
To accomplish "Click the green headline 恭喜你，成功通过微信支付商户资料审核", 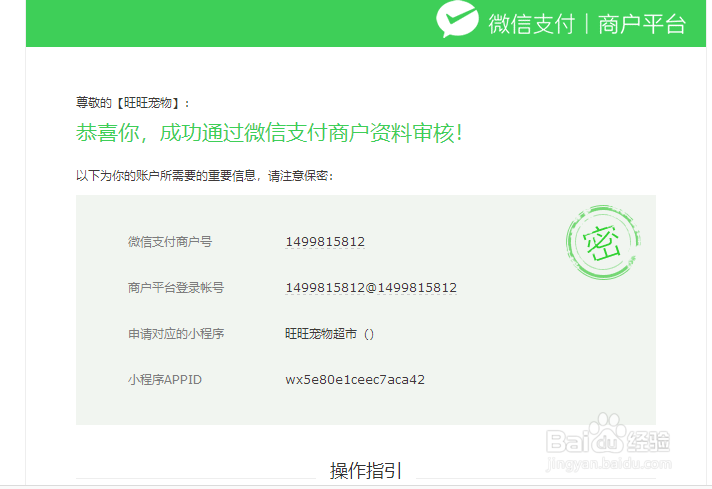I will tap(269, 133).
